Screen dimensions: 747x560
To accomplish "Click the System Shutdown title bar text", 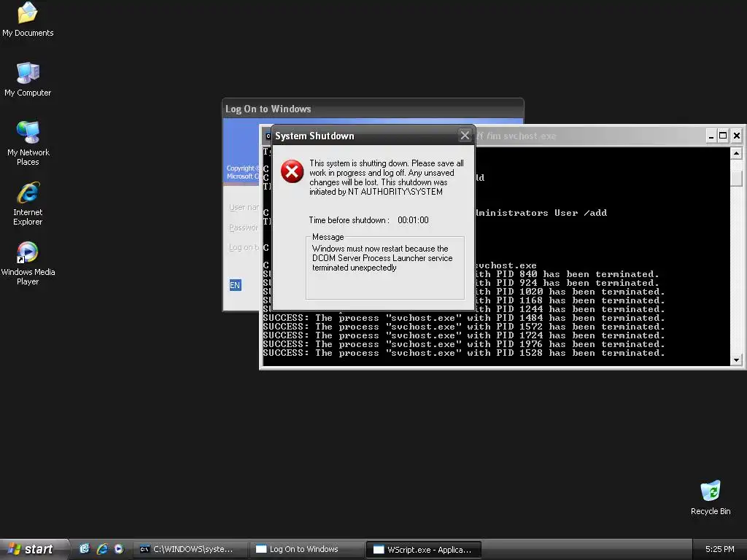I will [314, 136].
